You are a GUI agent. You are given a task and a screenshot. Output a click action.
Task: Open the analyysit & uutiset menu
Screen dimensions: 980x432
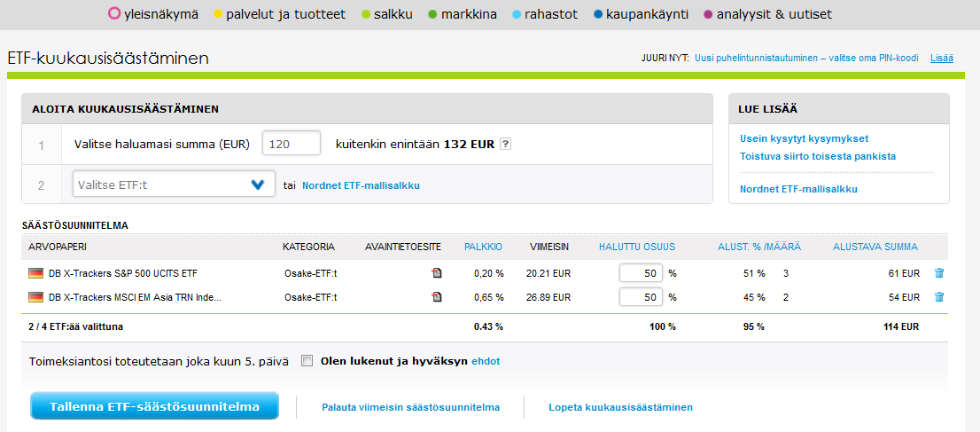pos(768,14)
